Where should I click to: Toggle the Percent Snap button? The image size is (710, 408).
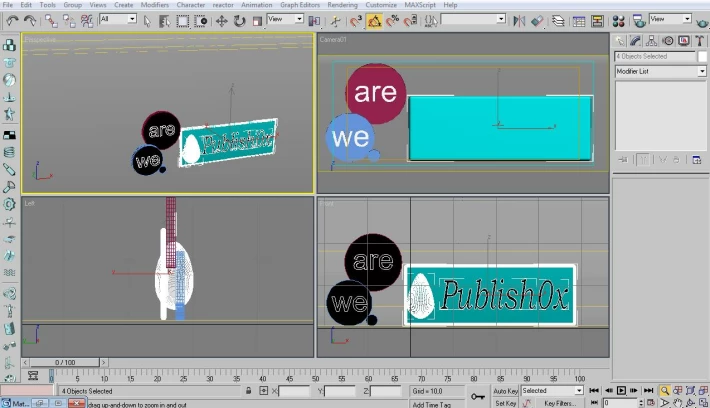pos(392,21)
